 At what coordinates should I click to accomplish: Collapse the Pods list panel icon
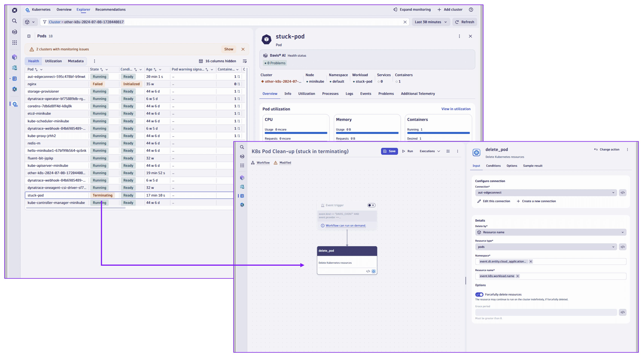29,36
